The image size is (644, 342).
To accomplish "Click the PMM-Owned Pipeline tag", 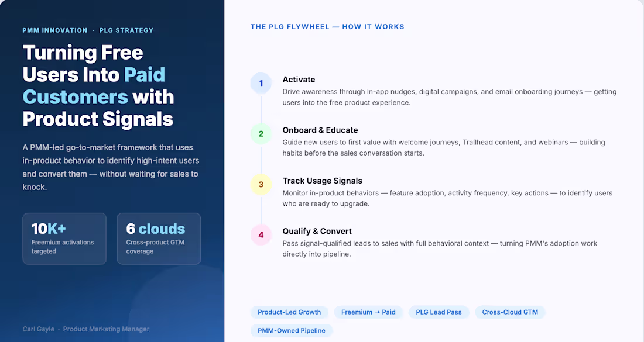I will click(x=291, y=330).
